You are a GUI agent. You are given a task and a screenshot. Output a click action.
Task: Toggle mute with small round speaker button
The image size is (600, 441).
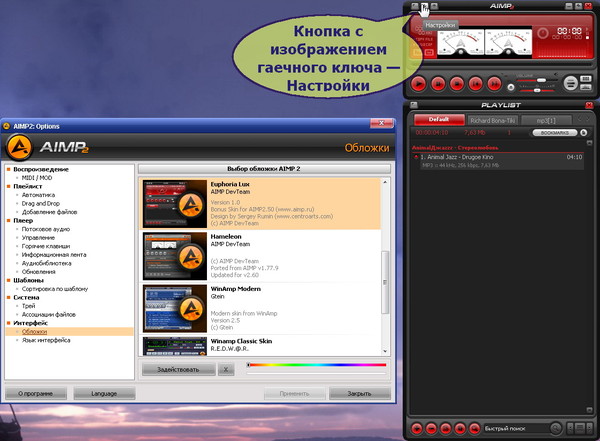(511, 87)
